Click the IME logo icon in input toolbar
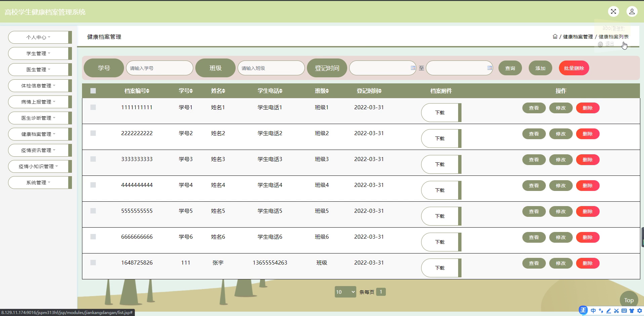Screen dimensions: 644x316 coord(583,310)
